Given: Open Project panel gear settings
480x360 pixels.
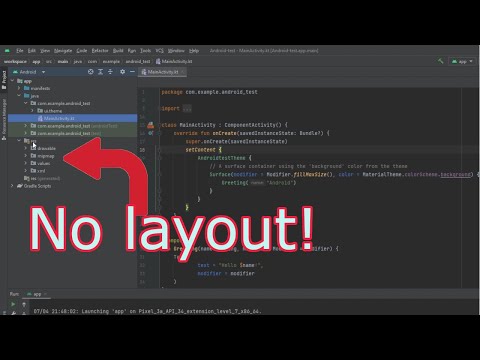Looking at the screenshot, I should (122, 72).
